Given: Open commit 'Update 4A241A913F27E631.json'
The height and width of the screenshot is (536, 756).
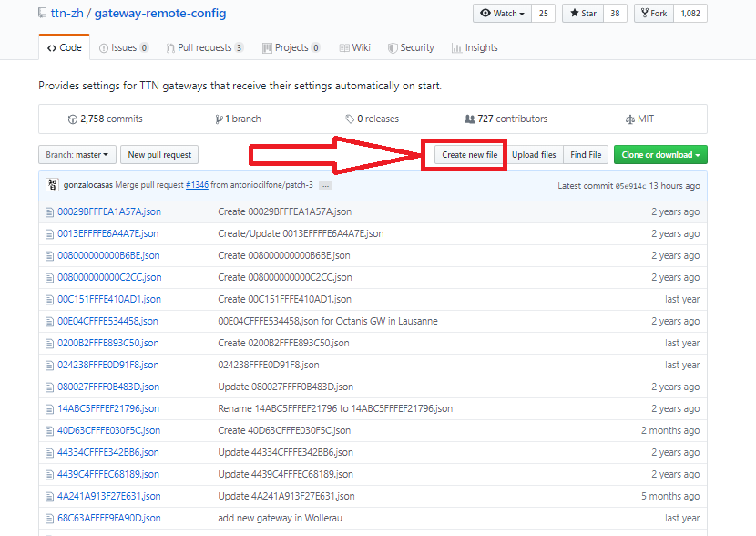Looking at the screenshot, I should coord(286,496).
